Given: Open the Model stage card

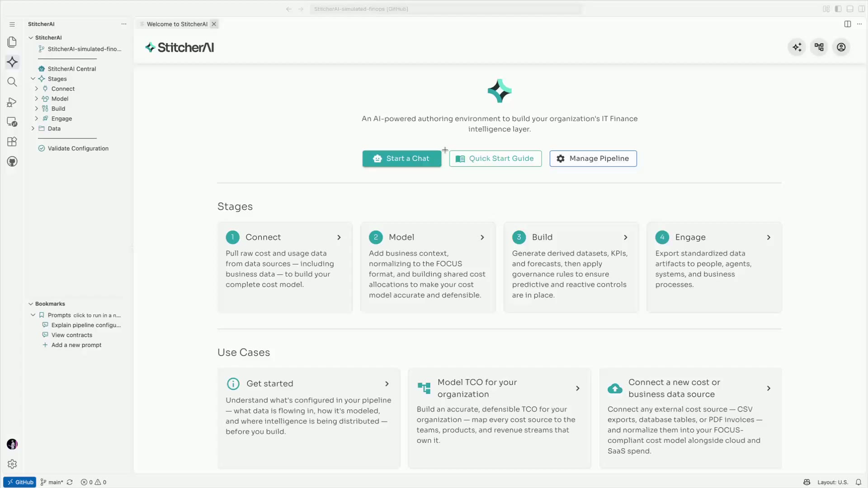Looking at the screenshot, I should (x=428, y=267).
